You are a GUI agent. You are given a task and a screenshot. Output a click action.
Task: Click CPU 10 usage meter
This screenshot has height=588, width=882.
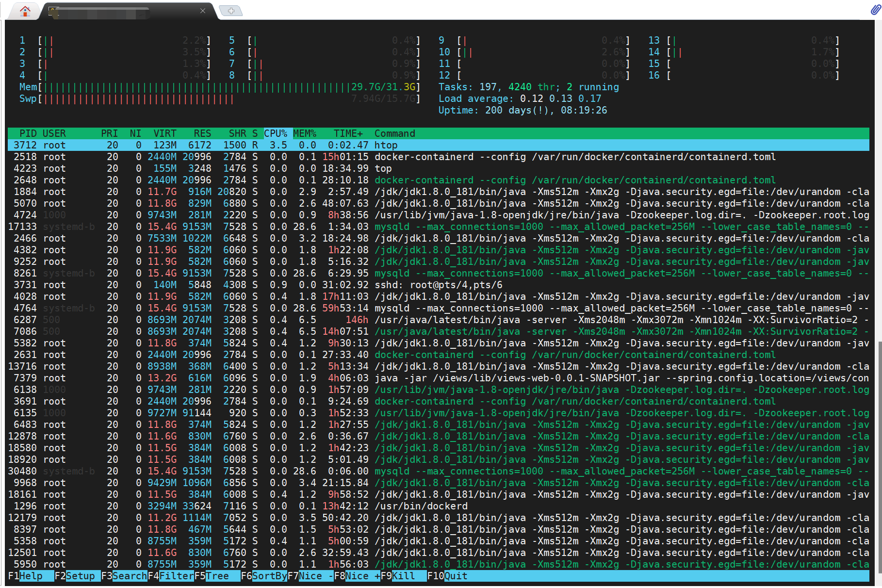[534, 52]
